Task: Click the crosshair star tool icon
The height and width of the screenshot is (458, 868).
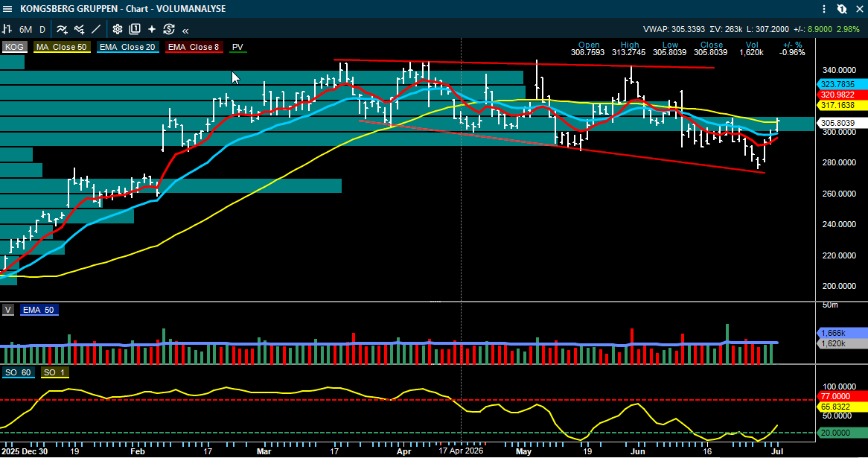Action: 152,29
